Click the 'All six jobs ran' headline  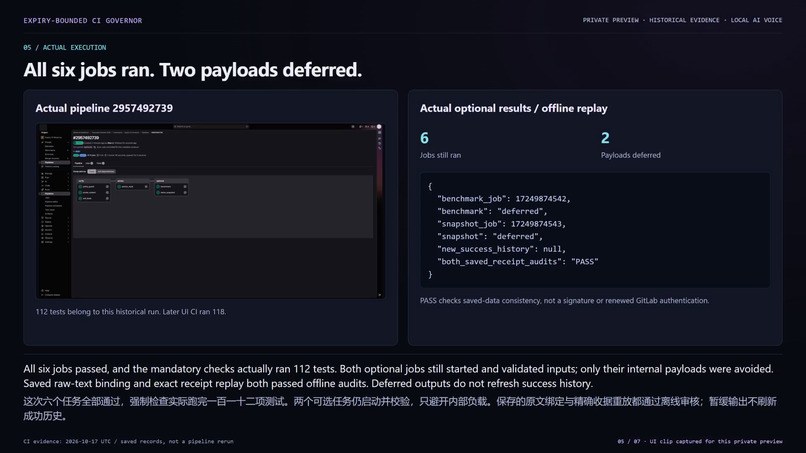pos(192,70)
